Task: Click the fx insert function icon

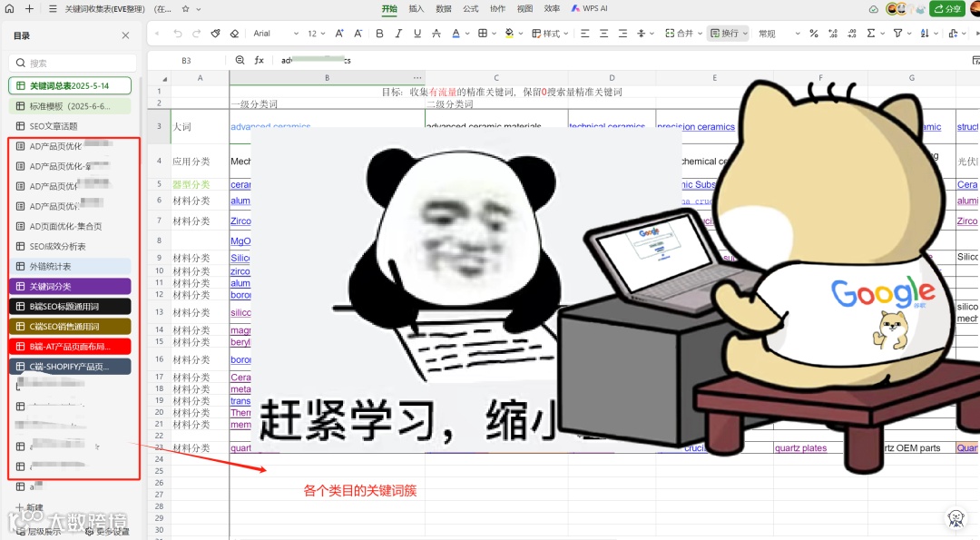Action: (259, 60)
